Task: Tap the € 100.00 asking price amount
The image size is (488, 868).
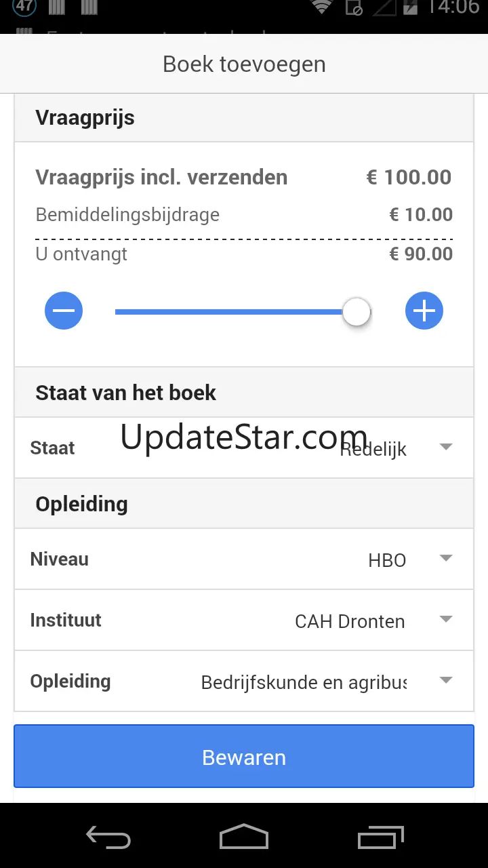Action: [409, 178]
